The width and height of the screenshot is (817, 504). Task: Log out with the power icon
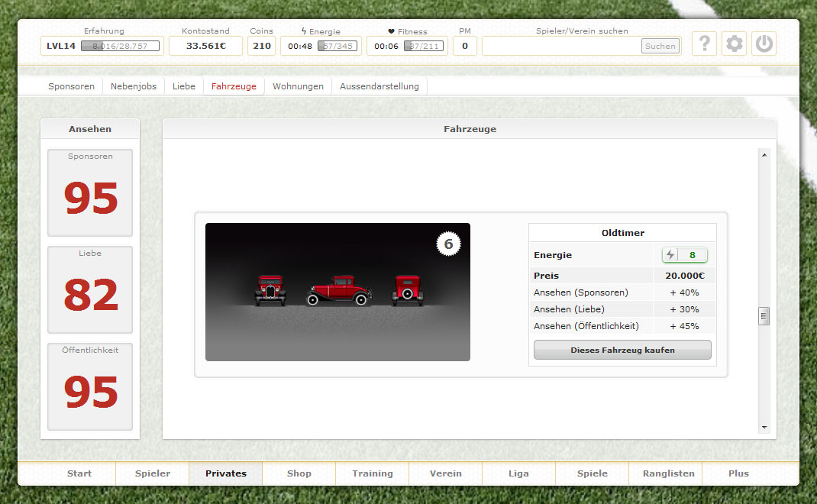(764, 44)
